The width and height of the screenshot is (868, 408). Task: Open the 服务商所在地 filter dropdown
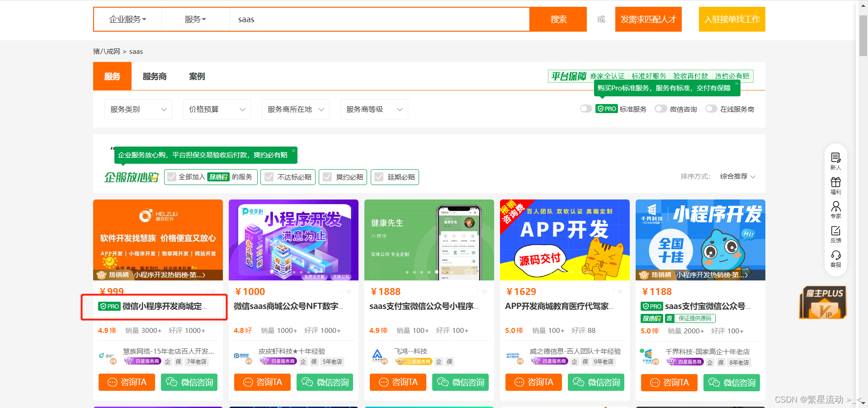296,109
